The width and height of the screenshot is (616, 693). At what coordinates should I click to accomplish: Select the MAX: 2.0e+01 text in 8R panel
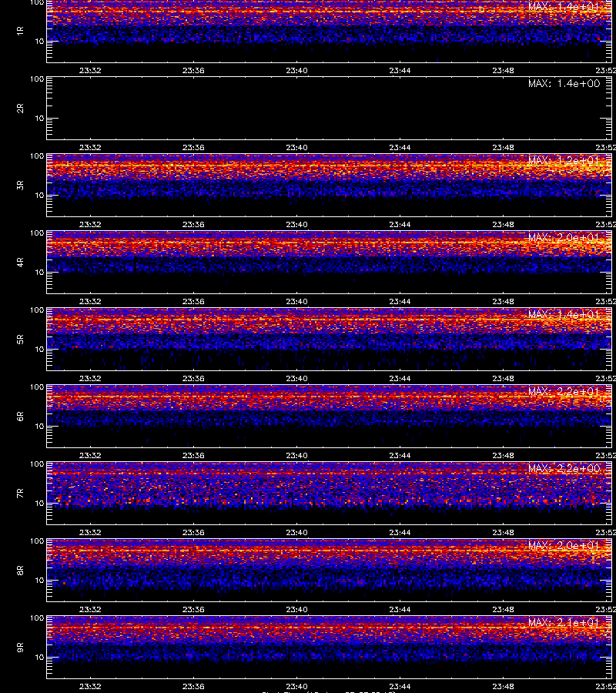point(564,545)
